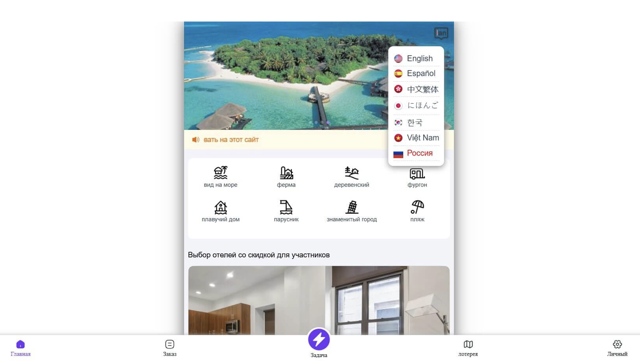Screen dimensions: 640x364
Task: Open the sea view category icon
Action: (x=221, y=173)
